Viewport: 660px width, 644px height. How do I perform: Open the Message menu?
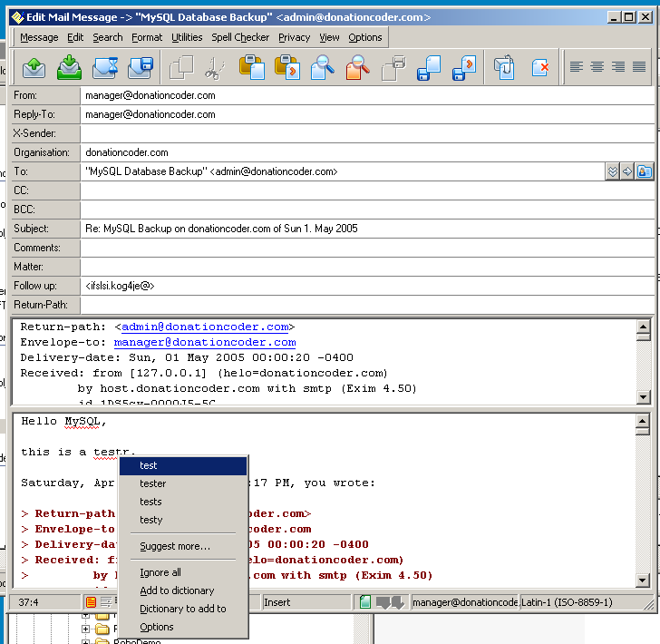click(x=39, y=37)
